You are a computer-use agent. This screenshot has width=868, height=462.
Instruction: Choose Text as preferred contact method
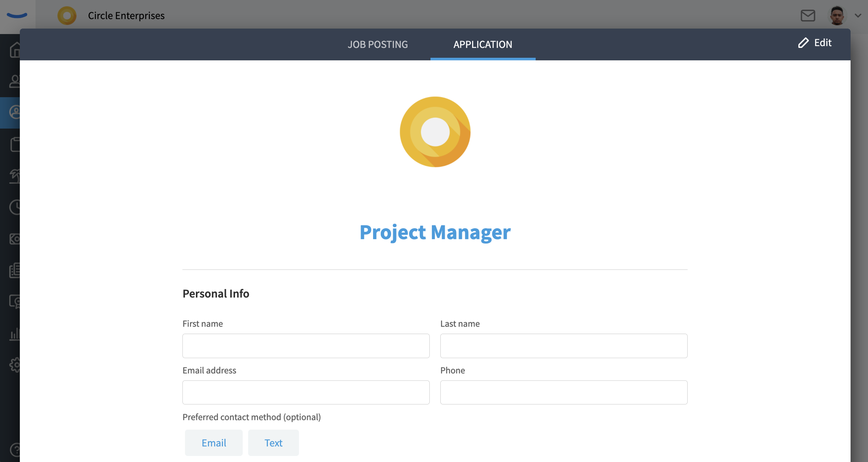point(273,443)
